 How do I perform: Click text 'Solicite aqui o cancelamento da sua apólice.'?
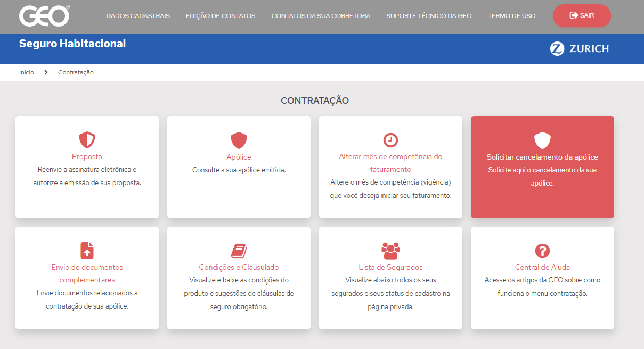coord(542,177)
